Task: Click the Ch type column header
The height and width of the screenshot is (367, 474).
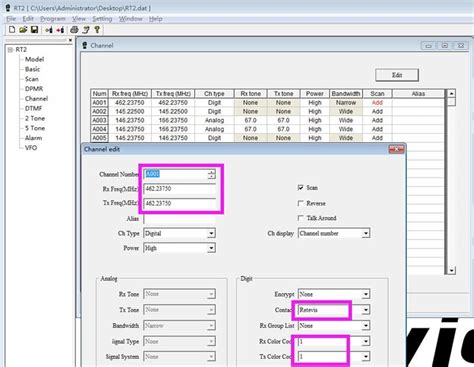Action: (x=214, y=94)
